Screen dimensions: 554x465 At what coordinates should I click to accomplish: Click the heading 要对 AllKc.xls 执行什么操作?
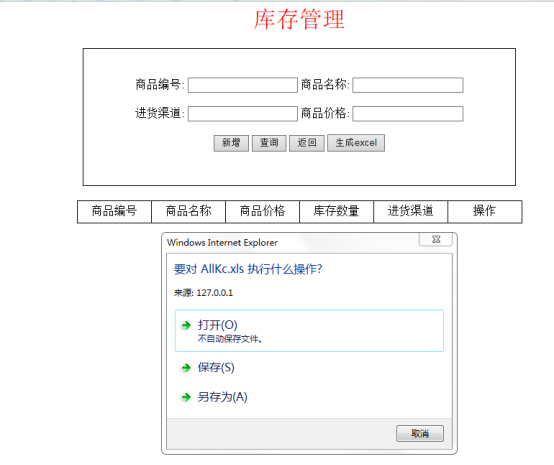pos(248,269)
